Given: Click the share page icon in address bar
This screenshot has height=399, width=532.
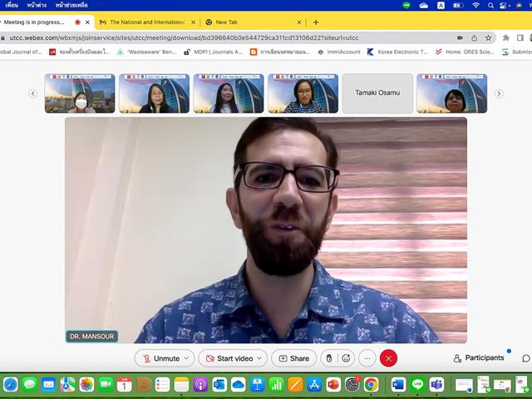Looking at the screenshot, I should pos(475,37).
